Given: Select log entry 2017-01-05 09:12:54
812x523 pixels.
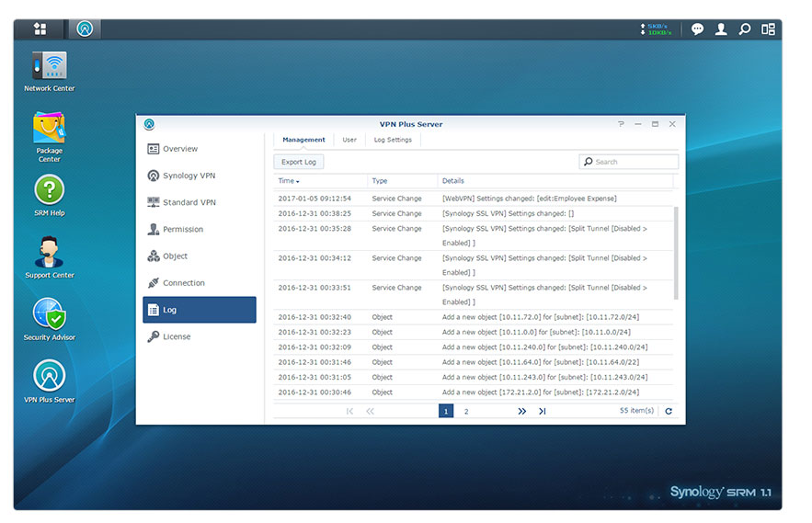Looking at the screenshot, I should click(474, 199).
